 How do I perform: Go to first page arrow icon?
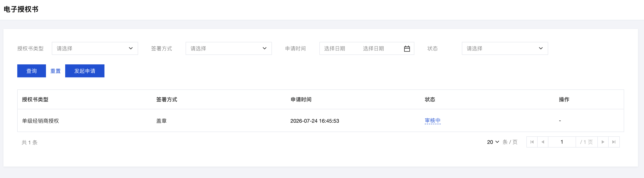point(532,142)
